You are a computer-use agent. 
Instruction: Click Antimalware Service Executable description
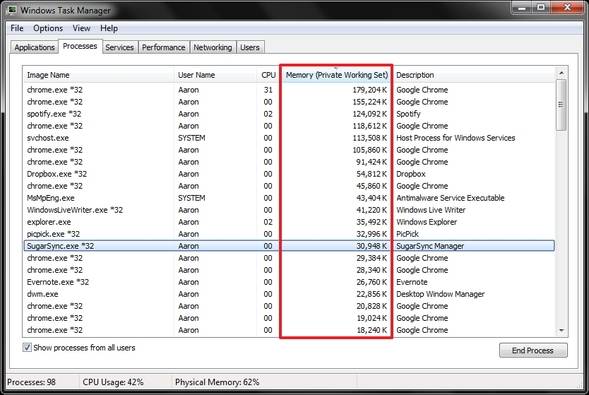[450, 198]
